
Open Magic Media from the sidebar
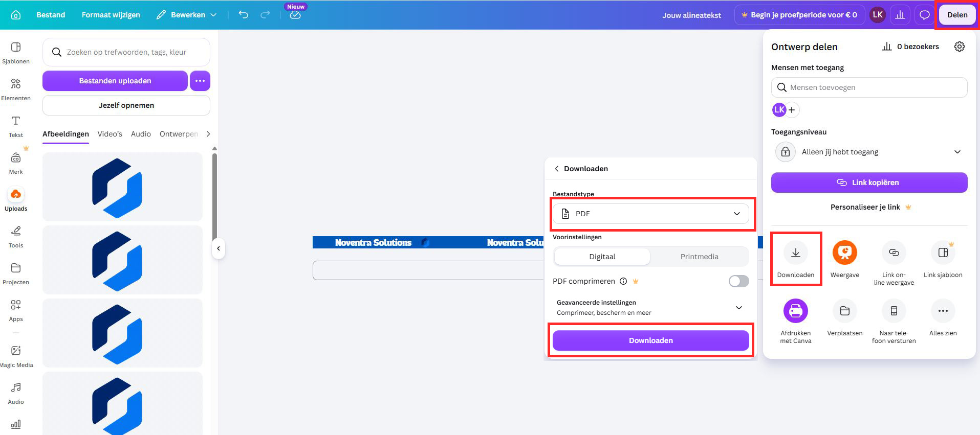16,356
